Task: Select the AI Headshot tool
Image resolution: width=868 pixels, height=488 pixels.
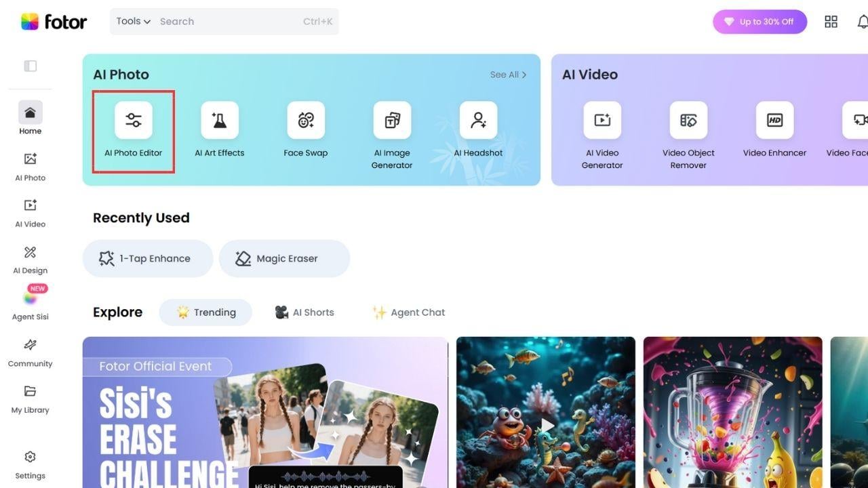Action: pyautogui.click(x=478, y=131)
